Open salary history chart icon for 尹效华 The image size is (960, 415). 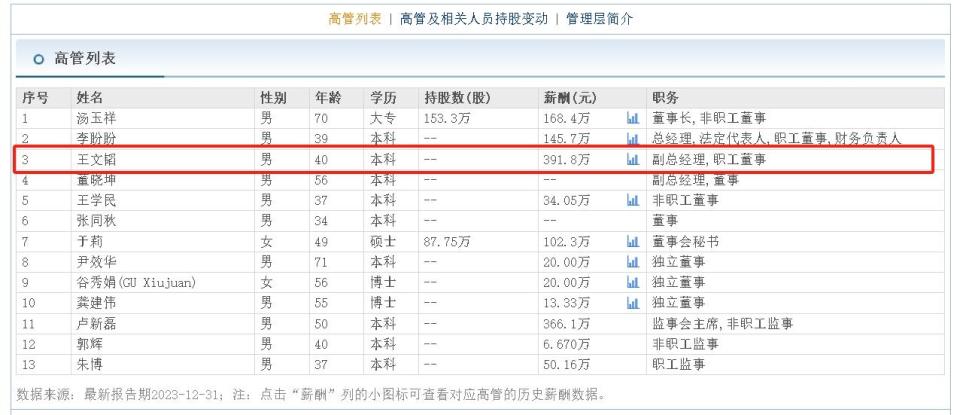632,262
